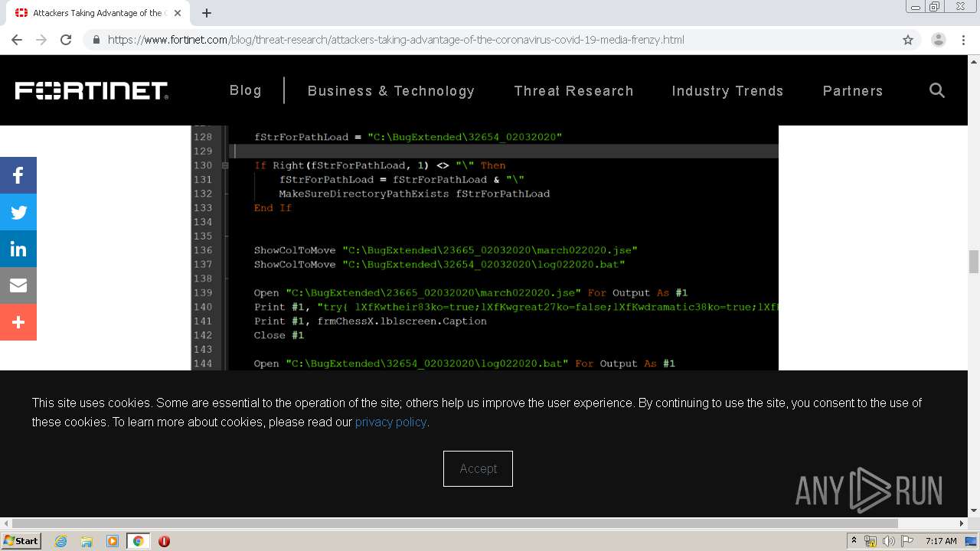Open network status tray icon
Viewport: 980px width, 551px height.
(x=871, y=541)
